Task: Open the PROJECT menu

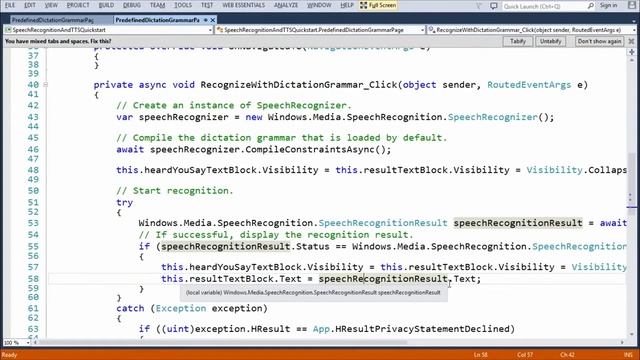Action: click(x=78, y=5)
